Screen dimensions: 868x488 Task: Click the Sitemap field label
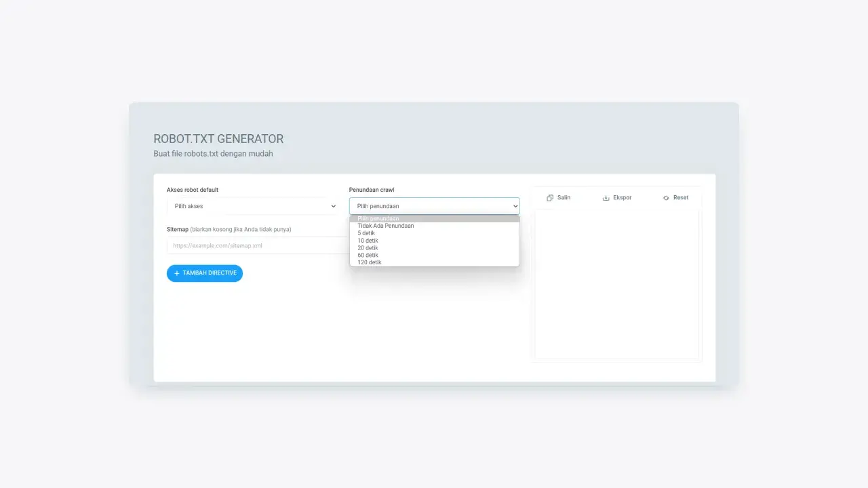point(177,229)
